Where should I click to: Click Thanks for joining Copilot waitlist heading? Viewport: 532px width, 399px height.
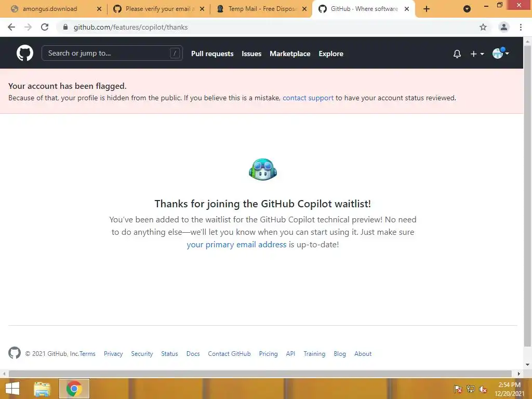tap(262, 204)
